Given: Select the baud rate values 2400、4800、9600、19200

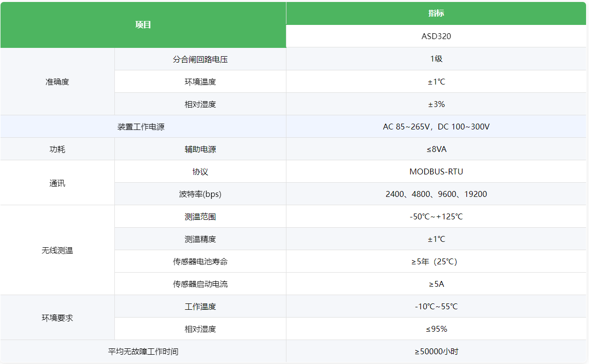Looking at the screenshot, I should click(x=436, y=194).
